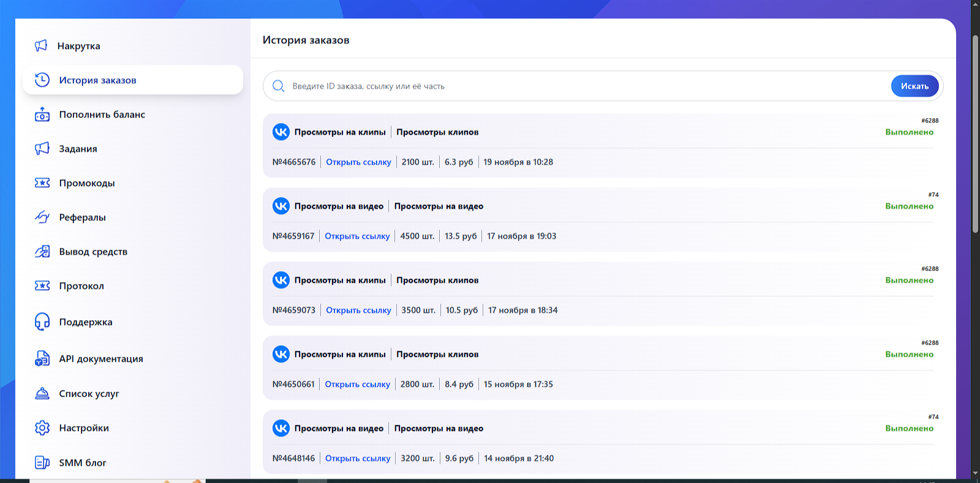Click the wallet icon for Пополнить баланс
980x483 pixels.
(42, 114)
